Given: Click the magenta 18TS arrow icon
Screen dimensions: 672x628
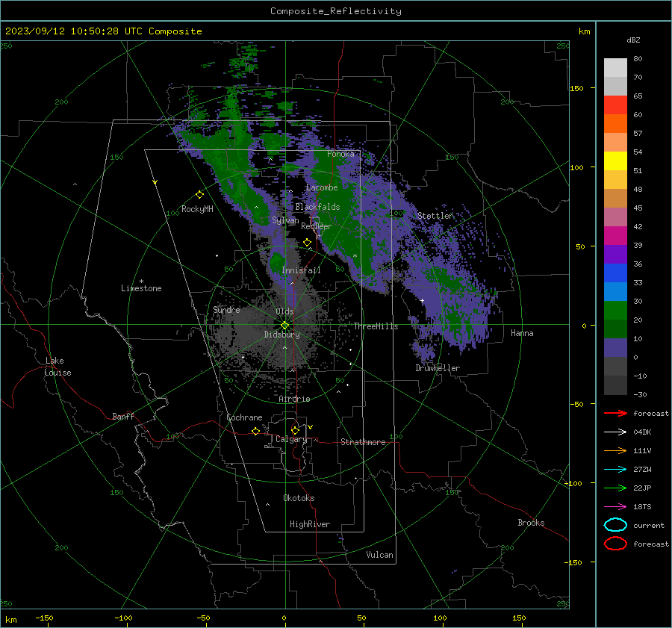Looking at the screenshot, I should click(615, 507).
